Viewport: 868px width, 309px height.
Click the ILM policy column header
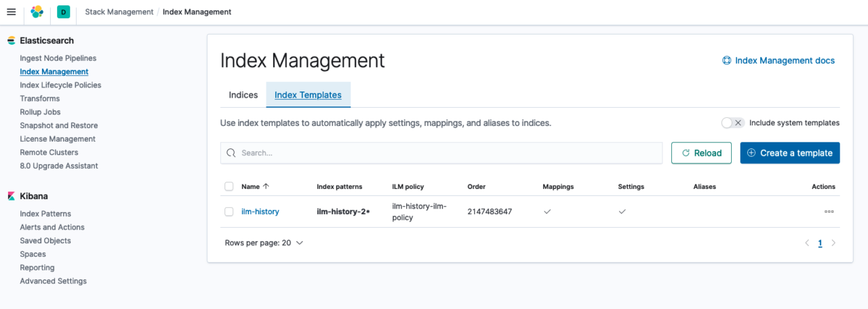click(x=408, y=186)
